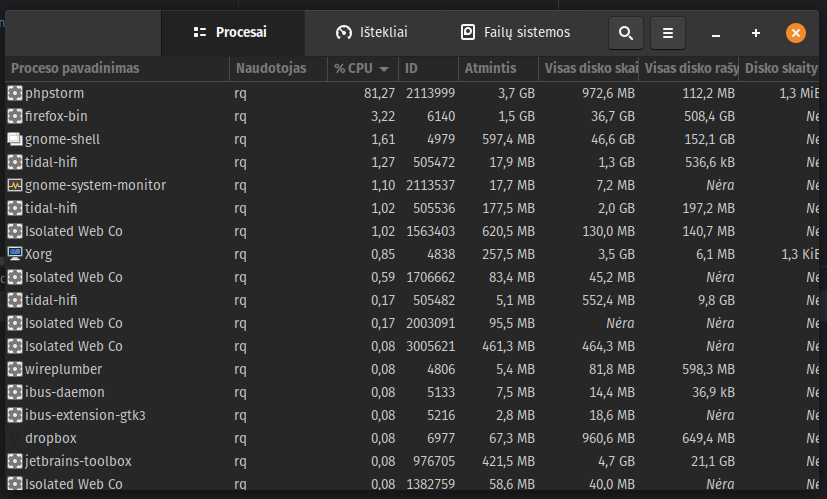Select the gnome-shell process name
Screen dimensions: 827x499
[x=62, y=140]
